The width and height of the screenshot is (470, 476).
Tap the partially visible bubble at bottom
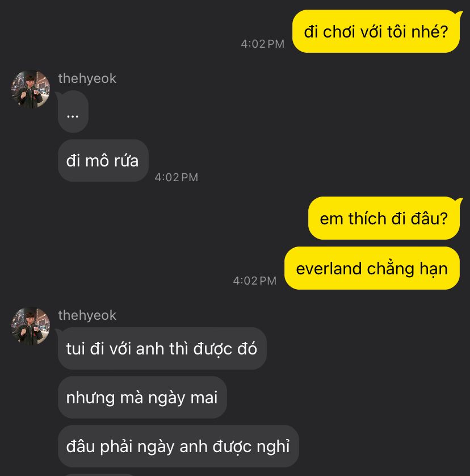coord(100,475)
